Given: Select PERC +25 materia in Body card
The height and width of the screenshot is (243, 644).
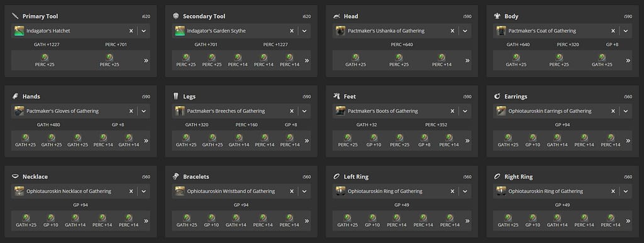Looking at the screenshot, I should [x=559, y=60].
